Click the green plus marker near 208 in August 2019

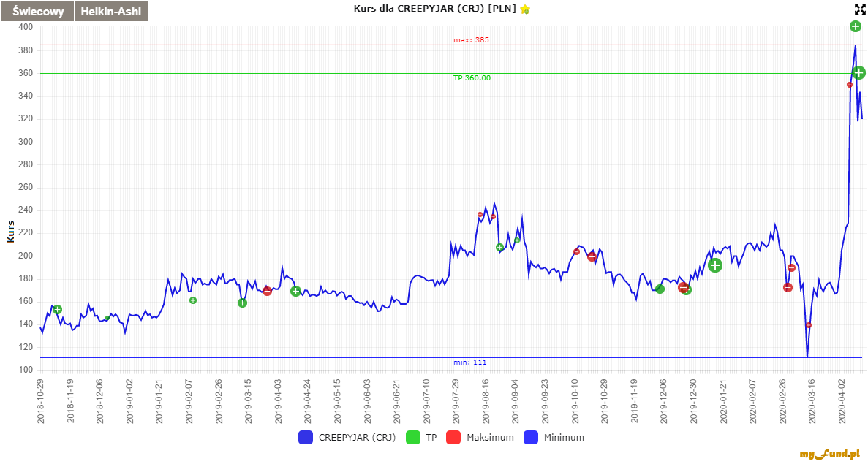coord(500,247)
